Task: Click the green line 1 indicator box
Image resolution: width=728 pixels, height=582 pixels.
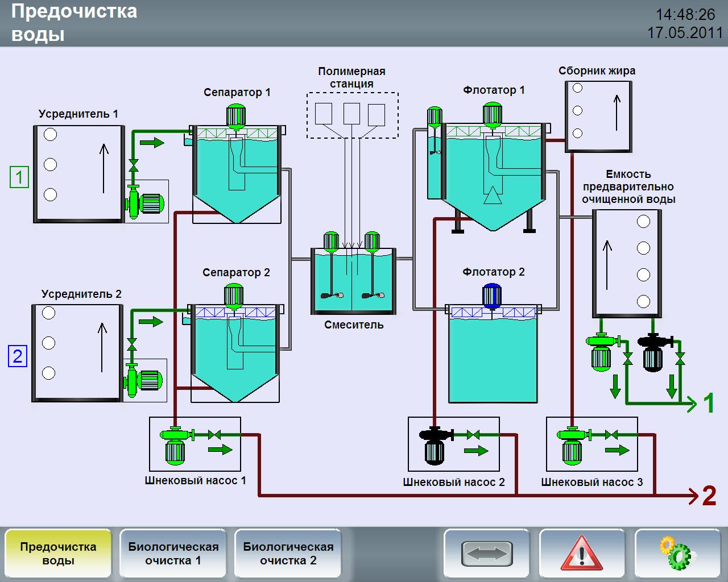Action: (x=19, y=177)
